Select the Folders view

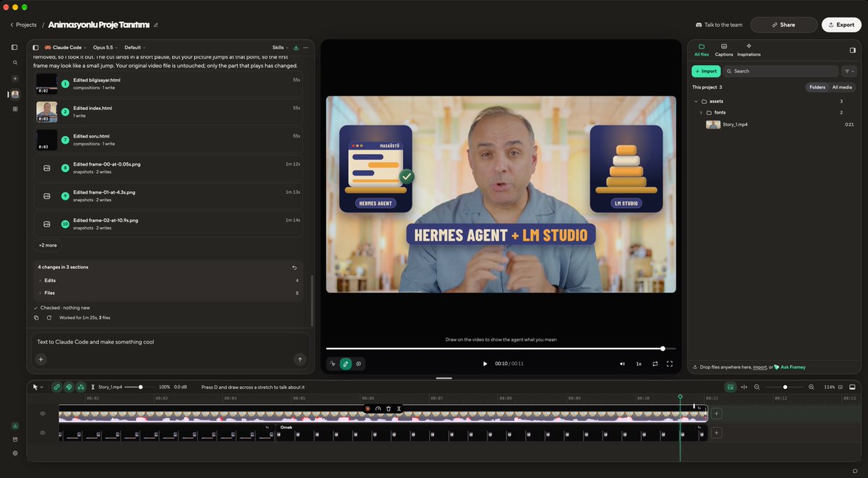pos(817,87)
